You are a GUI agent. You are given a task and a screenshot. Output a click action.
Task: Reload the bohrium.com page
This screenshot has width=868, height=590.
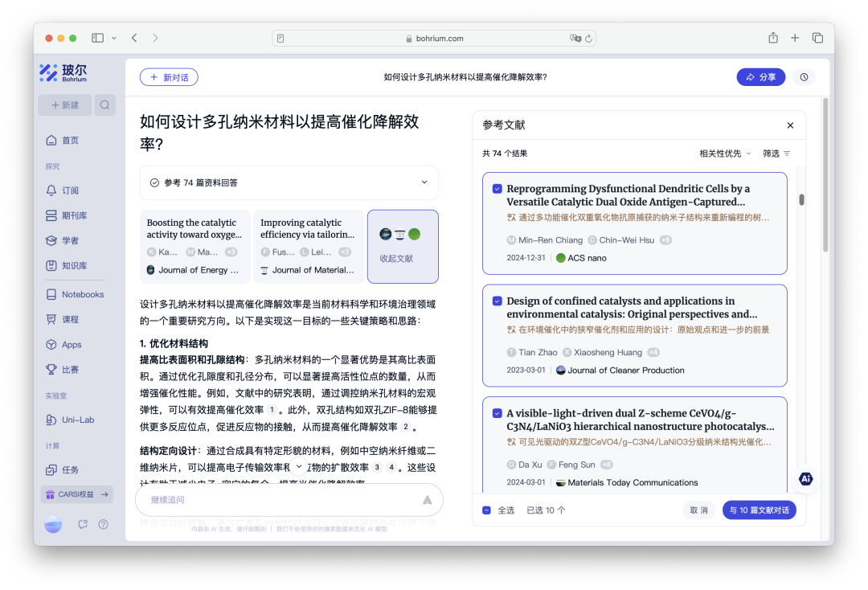click(x=589, y=39)
